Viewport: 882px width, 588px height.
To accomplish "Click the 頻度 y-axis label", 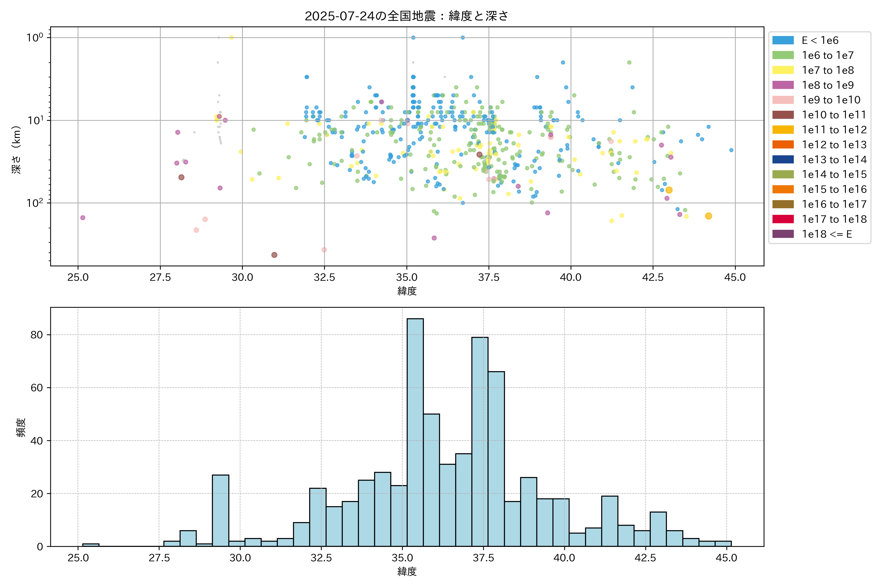I will (x=21, y=427).
